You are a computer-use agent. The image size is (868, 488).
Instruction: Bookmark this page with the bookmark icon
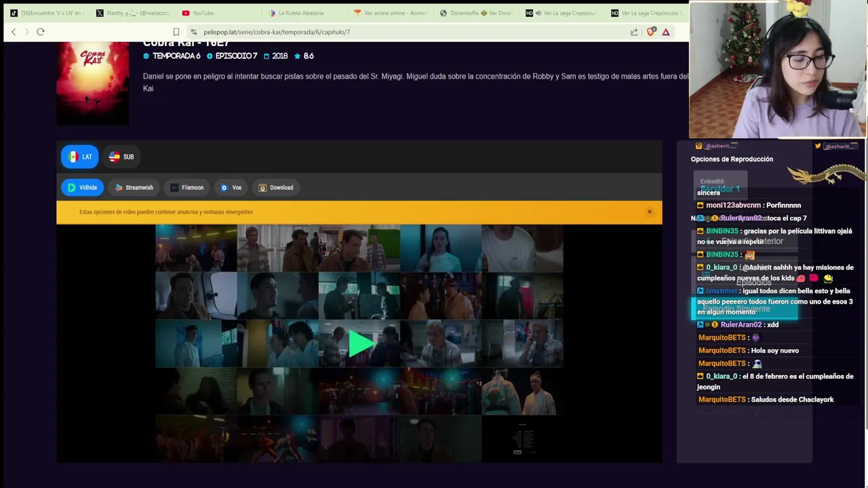(176, 32)
